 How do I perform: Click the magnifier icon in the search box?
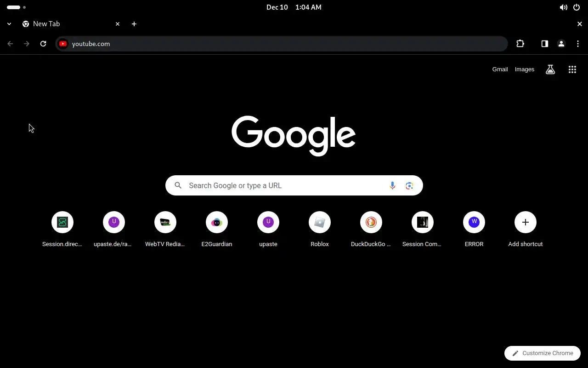pyautogui.click(x=178, y=185)
